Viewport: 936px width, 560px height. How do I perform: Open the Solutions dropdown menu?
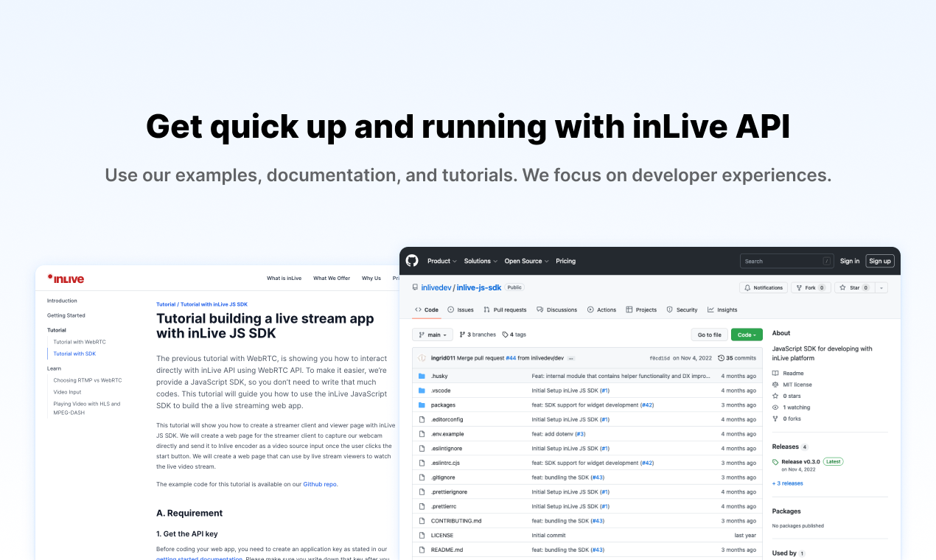(x=481, y=261)
